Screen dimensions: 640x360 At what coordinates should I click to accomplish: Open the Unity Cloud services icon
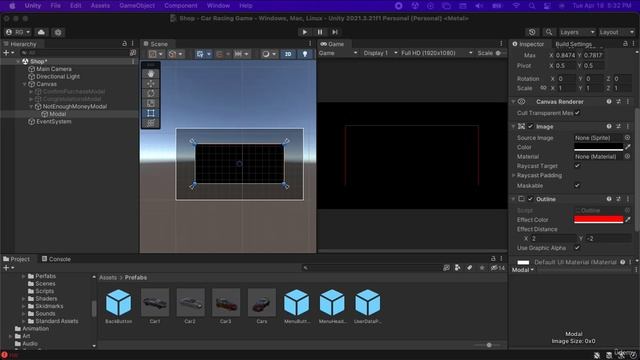[x=41, y=32]
